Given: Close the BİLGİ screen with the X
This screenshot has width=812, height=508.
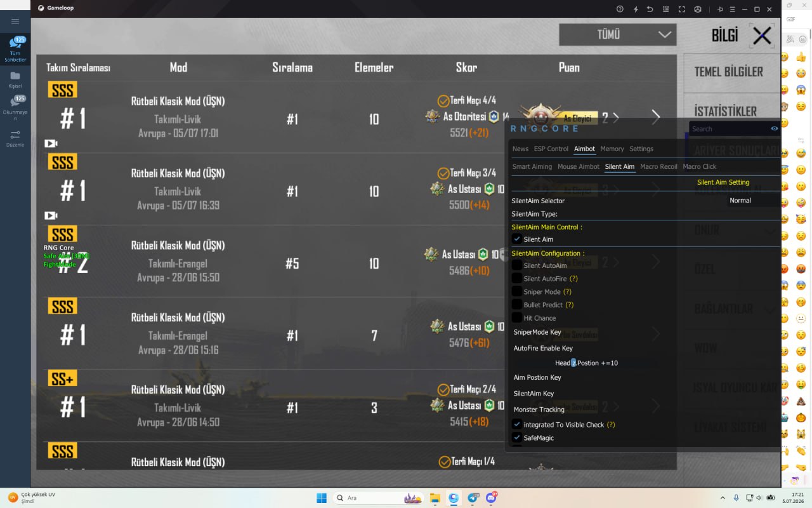Looking at the screenshot, I should [x=762, y=36].
